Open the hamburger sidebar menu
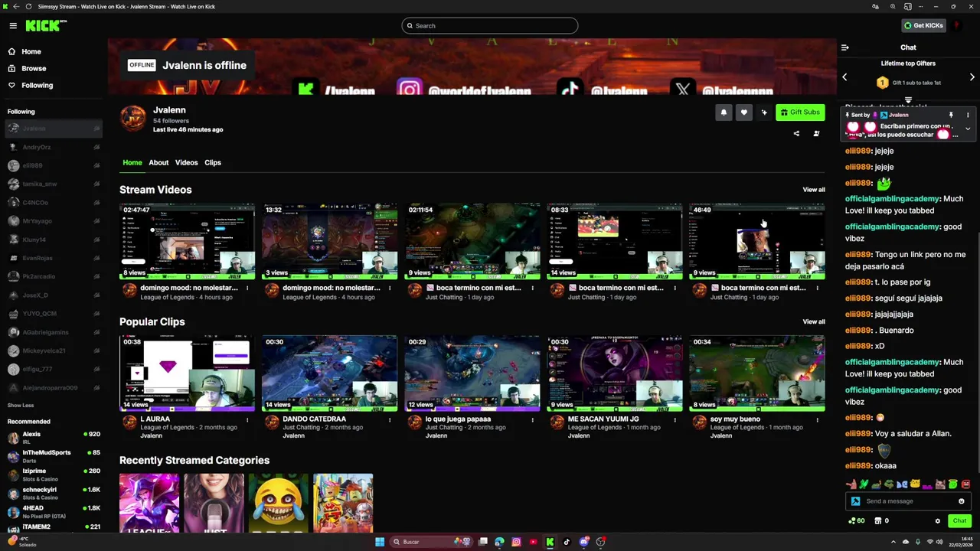Viewport: 980px width, 551px height. [13, 25]
